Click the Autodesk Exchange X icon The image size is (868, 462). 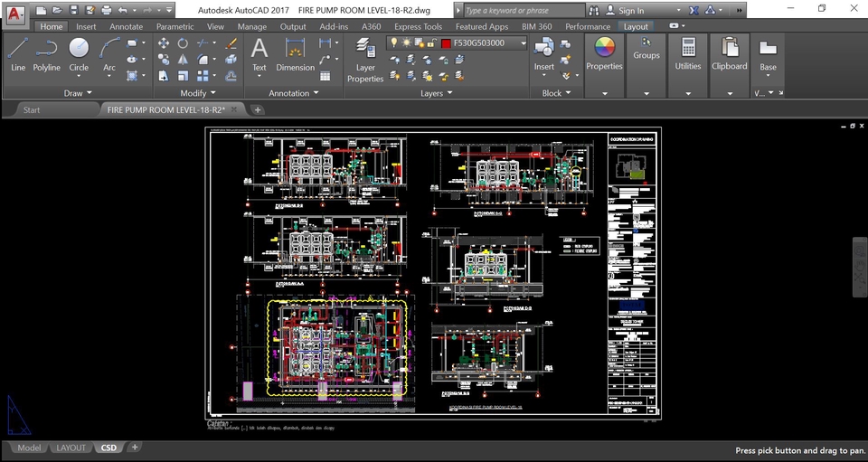pyautogui.click(x=694, y=10)
